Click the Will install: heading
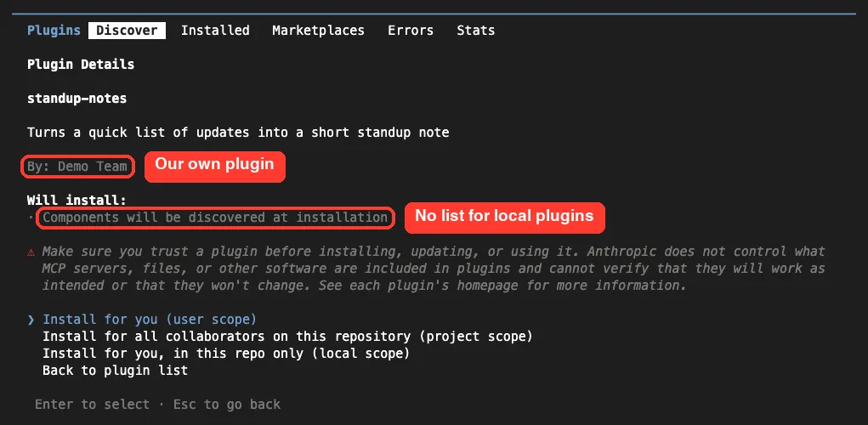This screenshot has width=868, height=425. 77,201
